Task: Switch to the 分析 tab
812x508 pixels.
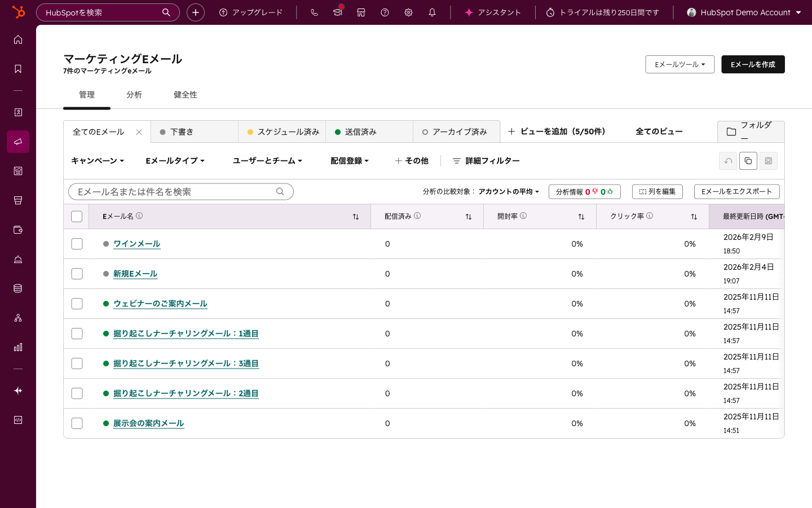Action: tap(134, 95)
